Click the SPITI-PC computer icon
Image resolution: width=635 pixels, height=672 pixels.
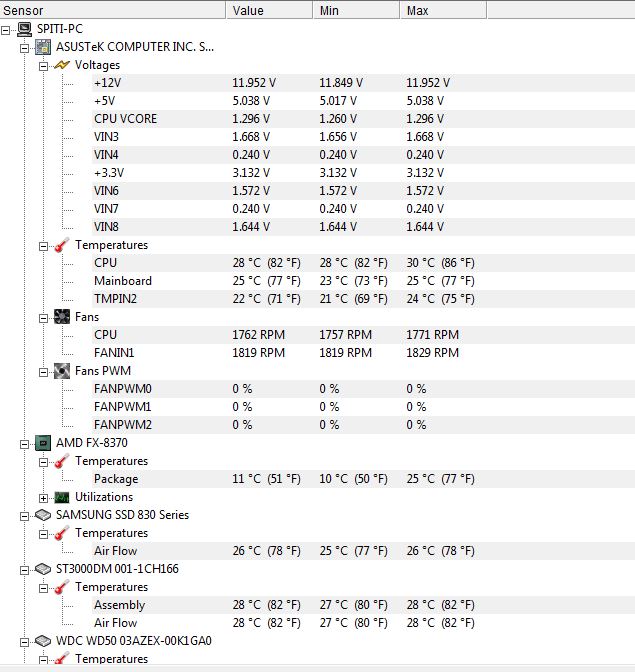click(24, 29)
